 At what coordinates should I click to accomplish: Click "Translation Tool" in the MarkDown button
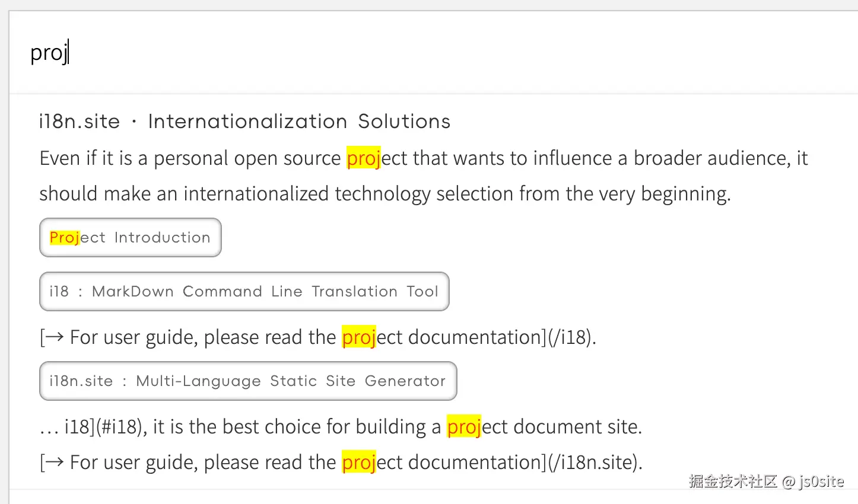[x=374, y=292]
